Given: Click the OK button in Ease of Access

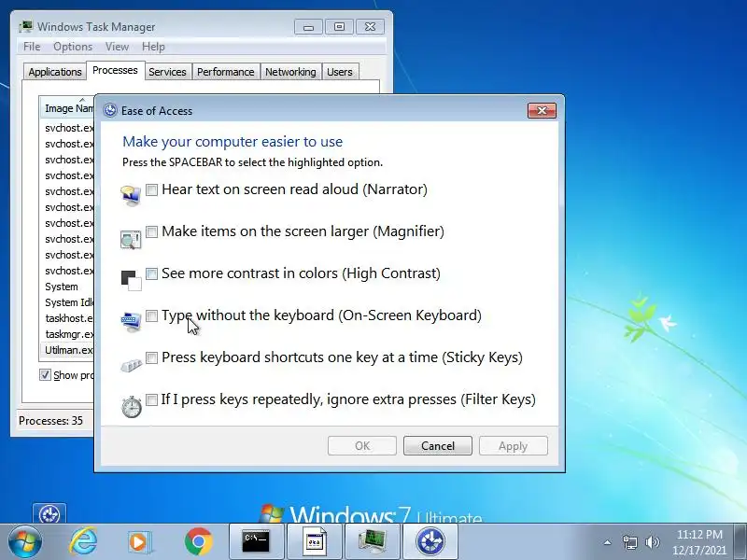Looking at the screenshot, I should pyautogui.click(x=362, y=446).
